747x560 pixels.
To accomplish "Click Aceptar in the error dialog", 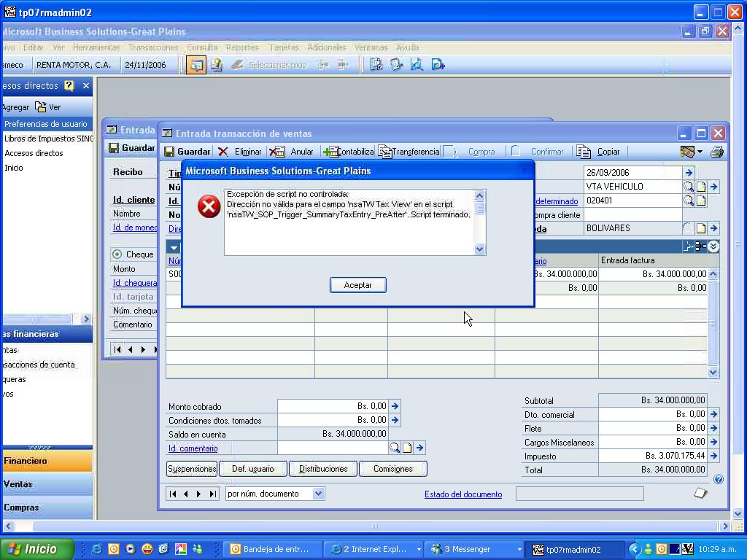I will coord(357,285).
